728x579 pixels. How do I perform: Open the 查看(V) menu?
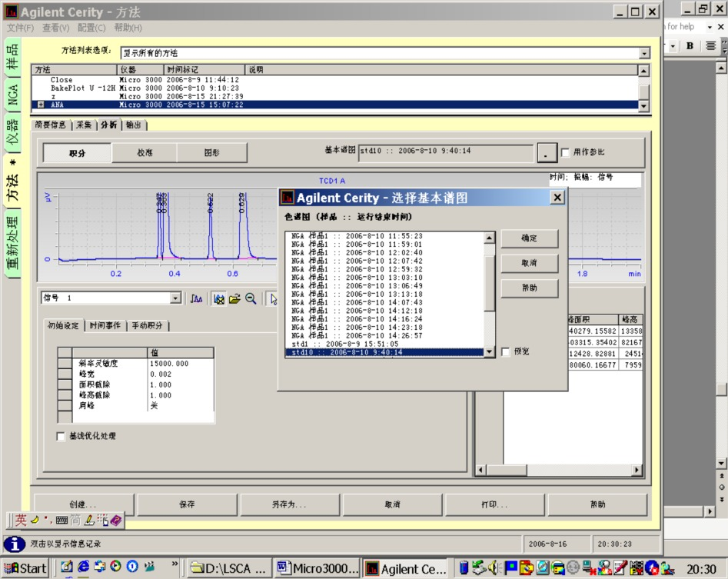point(55,28)
